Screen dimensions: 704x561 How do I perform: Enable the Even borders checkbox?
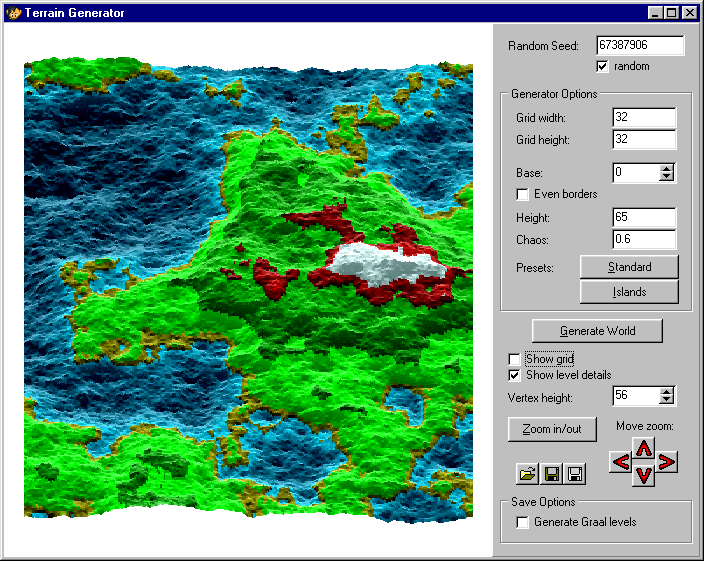point(522,194)
